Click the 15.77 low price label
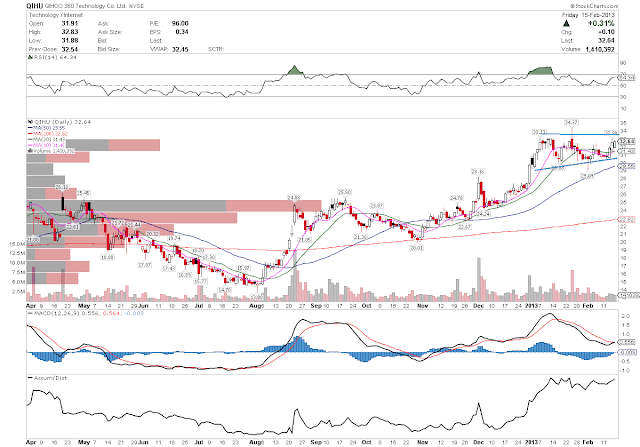 pos(200,281)
